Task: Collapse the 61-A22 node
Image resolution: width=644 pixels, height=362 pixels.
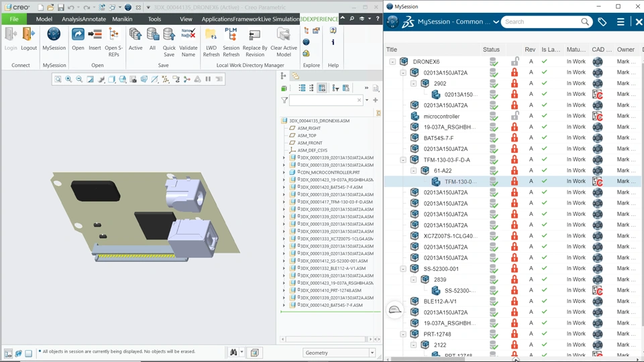Action: tap(414, 170)
